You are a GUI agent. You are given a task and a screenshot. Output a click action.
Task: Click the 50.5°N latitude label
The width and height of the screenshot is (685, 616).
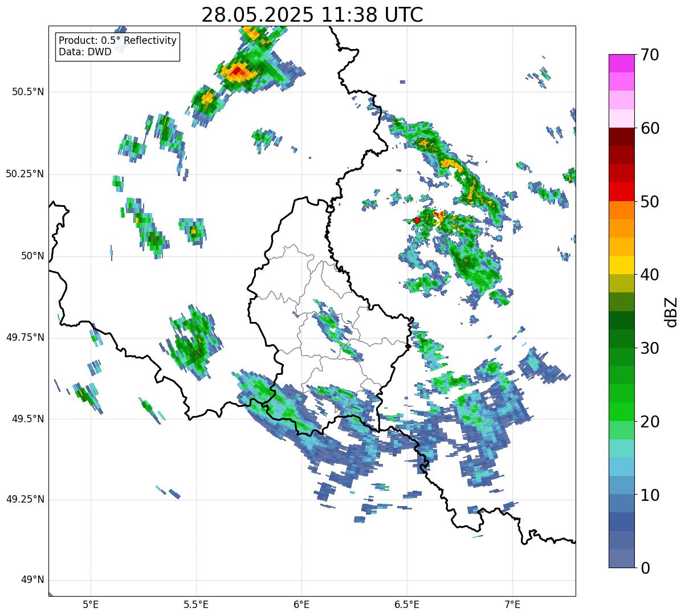coord(28,92)
